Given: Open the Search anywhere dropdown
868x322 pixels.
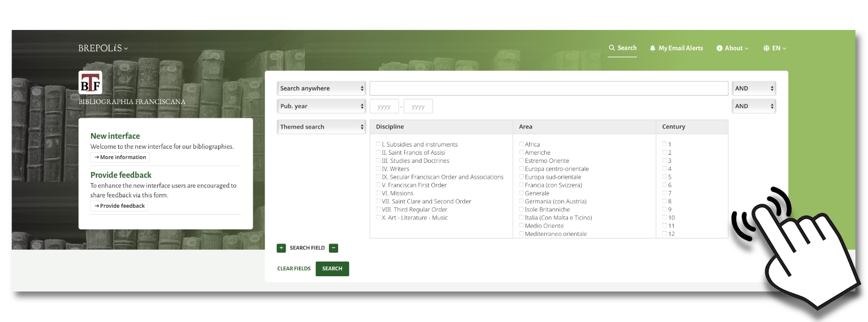Looking at the screenshot, I should [321, 88].
